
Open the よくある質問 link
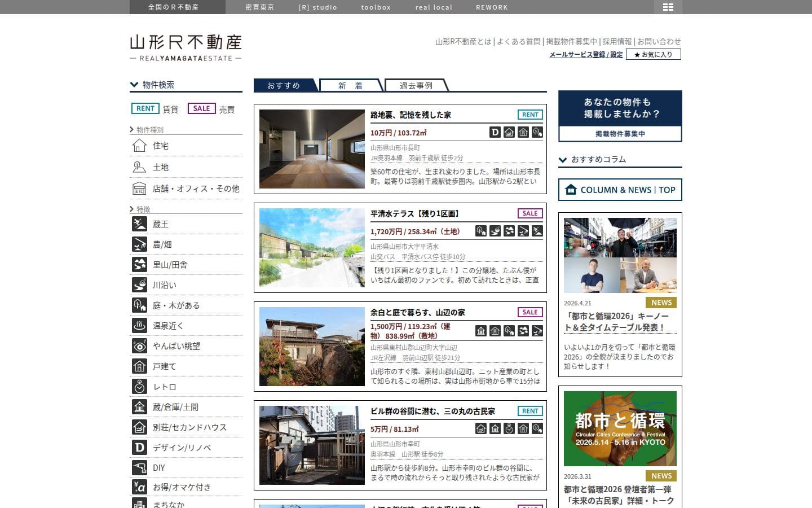[519, 41]
